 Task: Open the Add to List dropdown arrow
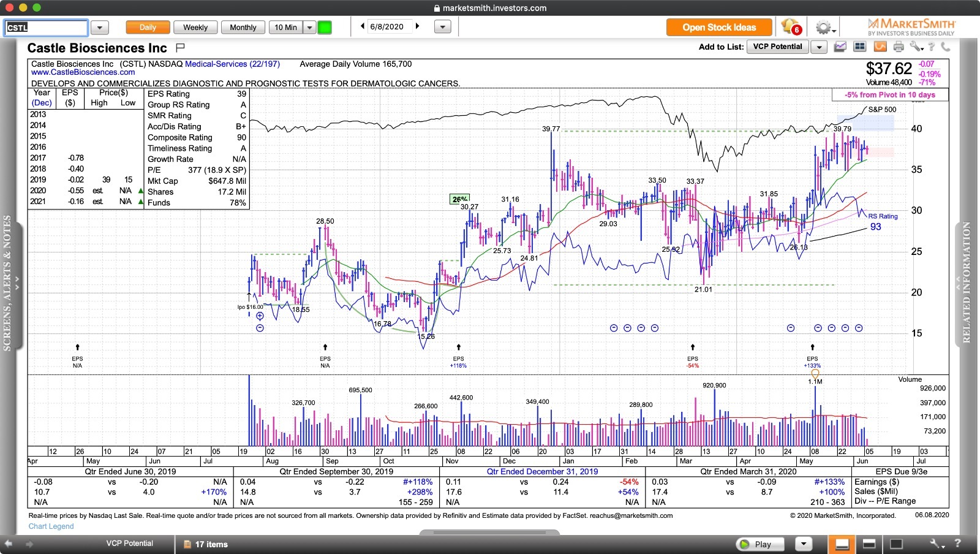click(819, 47)
